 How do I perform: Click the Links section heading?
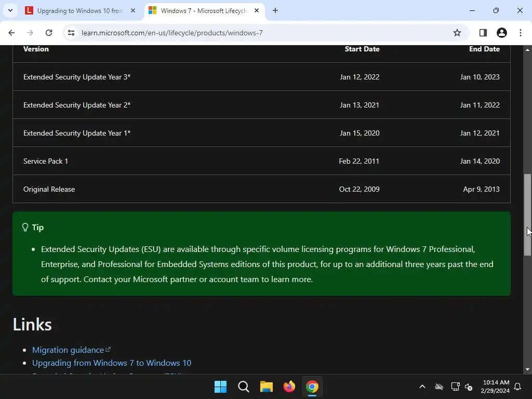point(32,324)
